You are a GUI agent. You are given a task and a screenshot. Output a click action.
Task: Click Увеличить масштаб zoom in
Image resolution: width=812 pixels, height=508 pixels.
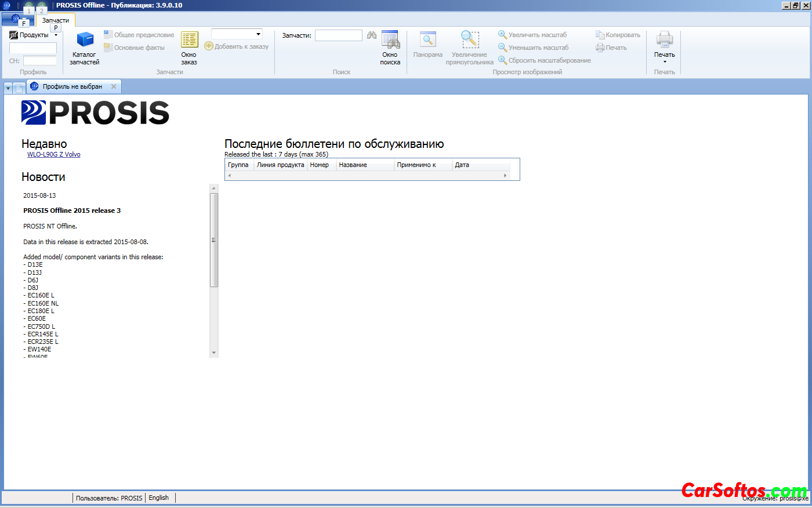tap(532, 35)
